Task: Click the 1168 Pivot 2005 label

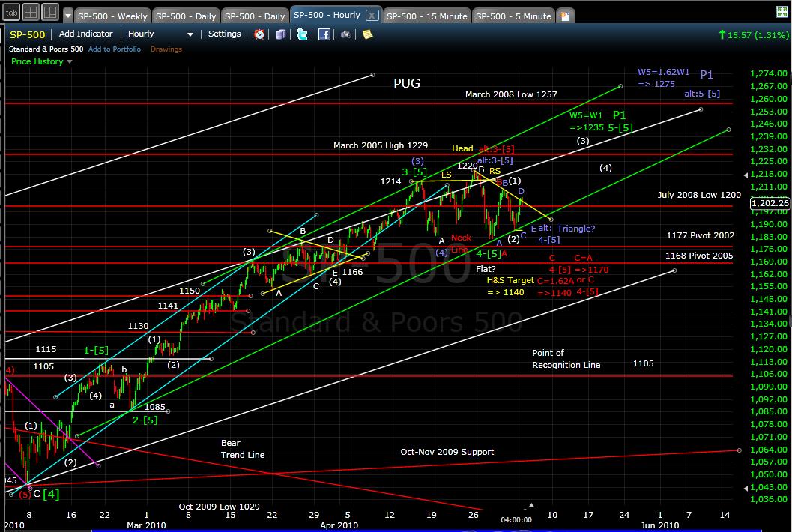Action: tap(699, 256)
